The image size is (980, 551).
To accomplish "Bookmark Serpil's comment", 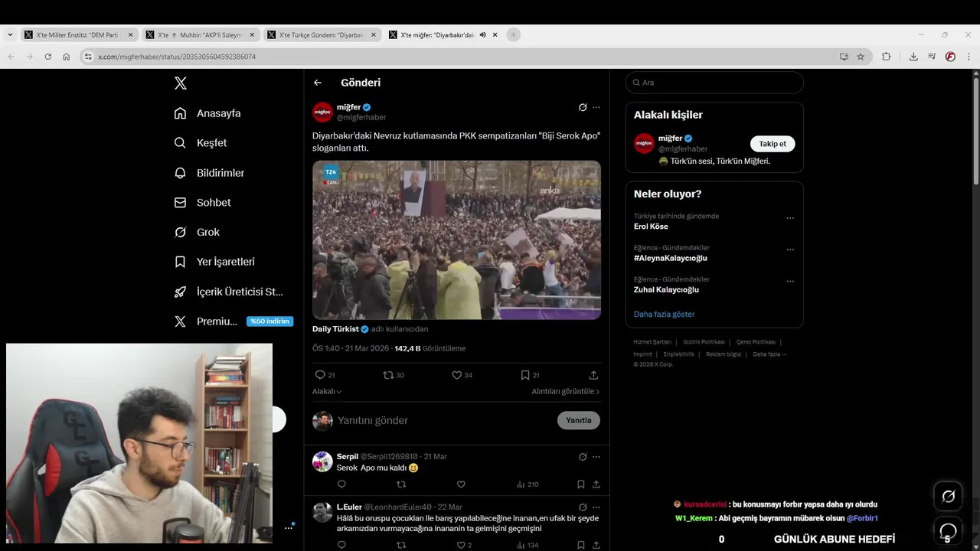I will click(x=581, y=484).
